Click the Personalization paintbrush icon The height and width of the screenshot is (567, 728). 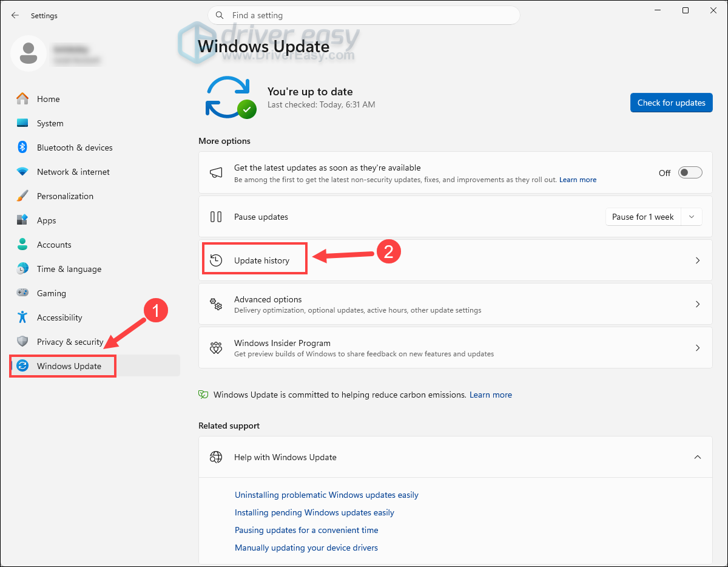22,196
